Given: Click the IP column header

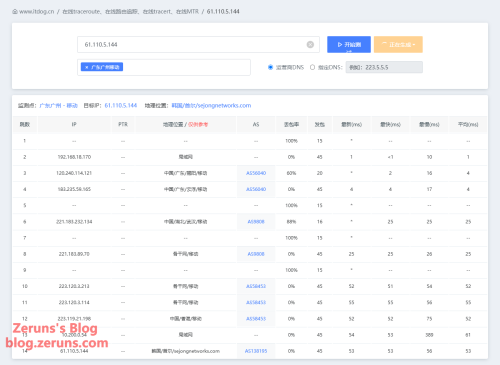Looking at the screenshot, I should click(x=74, y=124).
